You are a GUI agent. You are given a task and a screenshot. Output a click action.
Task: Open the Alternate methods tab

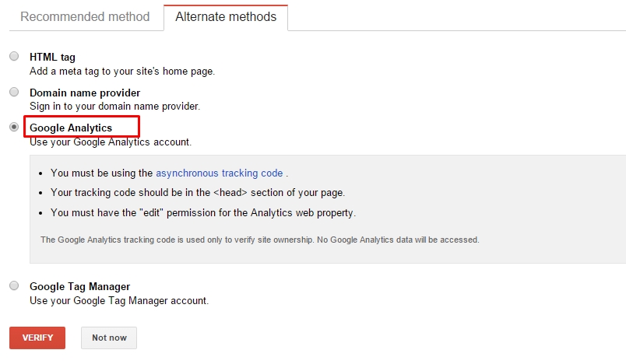click(226, 18)
